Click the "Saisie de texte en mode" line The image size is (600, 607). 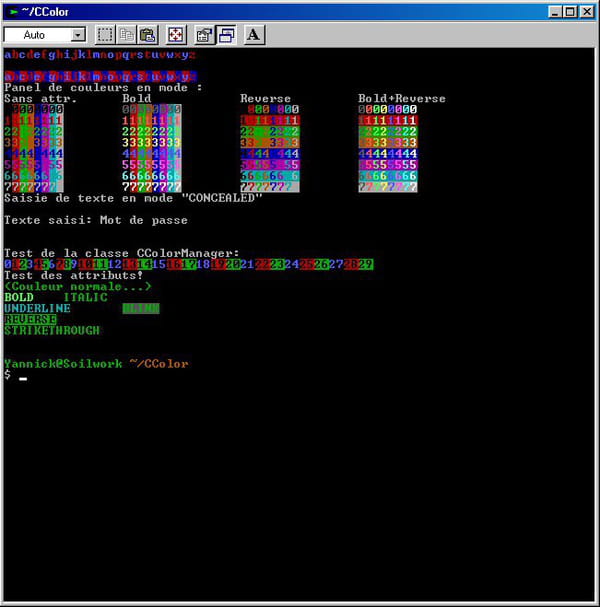tap(134, 198)
